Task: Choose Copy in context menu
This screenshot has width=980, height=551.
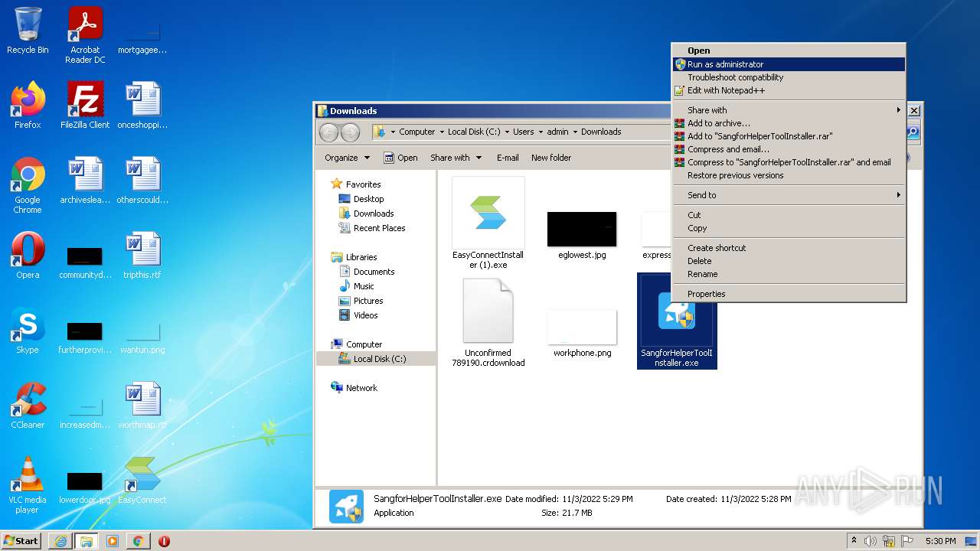Action: (x=789, y=228)
